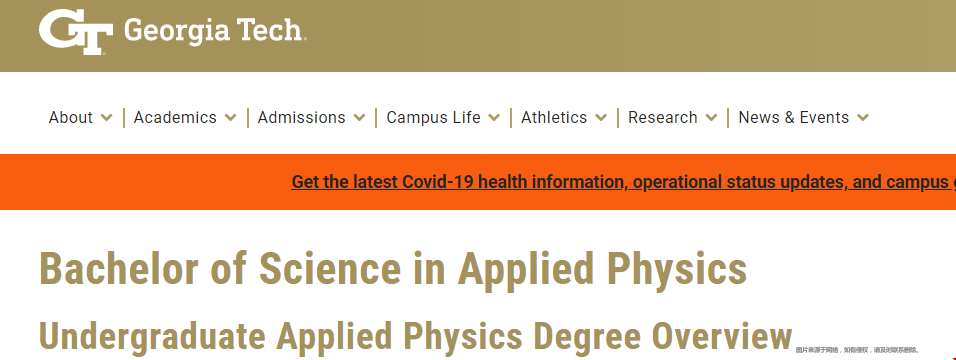
Task: Open the News & Events menu
Action: point(793,117)
